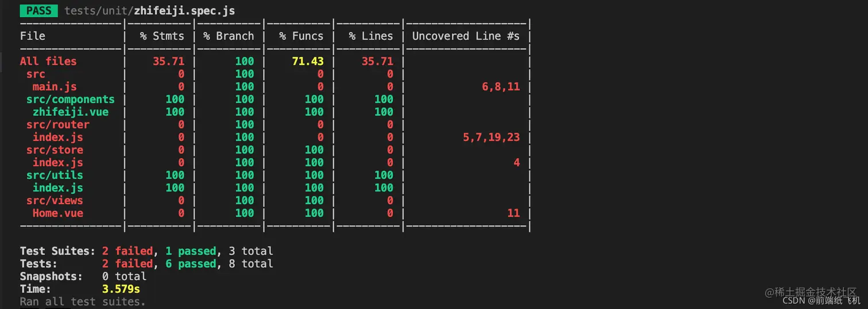Click the Tests: label
The height and width of the screenshot is (309, 868).
38,264
